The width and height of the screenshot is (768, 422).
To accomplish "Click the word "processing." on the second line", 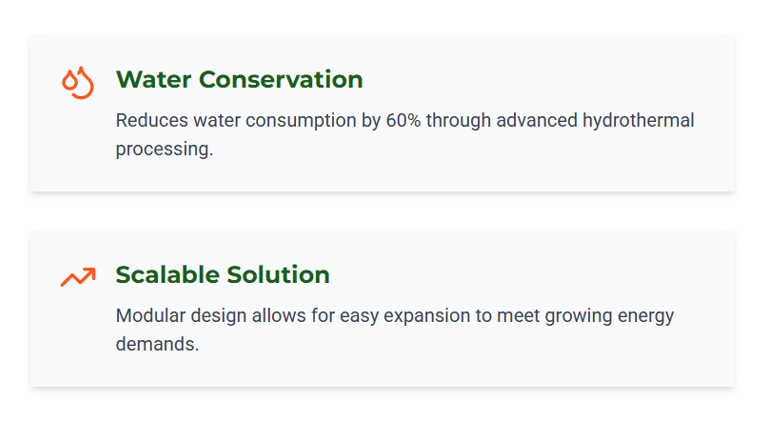I will (164, 150).
